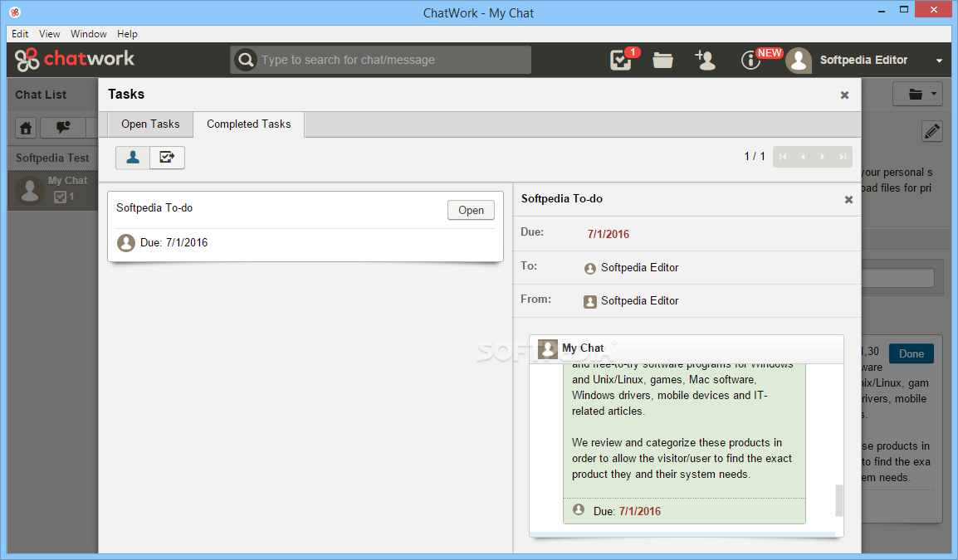Click the small avatar in the green message footer

[578, 509]
